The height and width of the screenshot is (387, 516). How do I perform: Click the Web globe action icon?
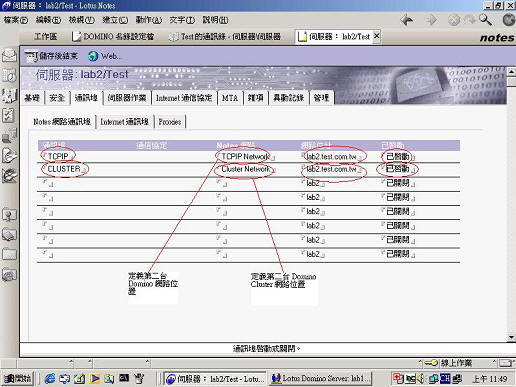[x=93, y=56]
